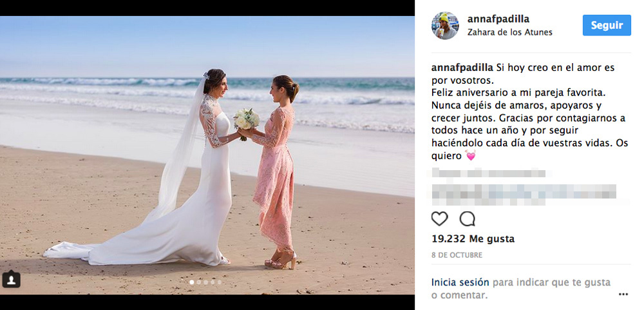Open annafpadilla's profile picture avatar

click(445, 26)
